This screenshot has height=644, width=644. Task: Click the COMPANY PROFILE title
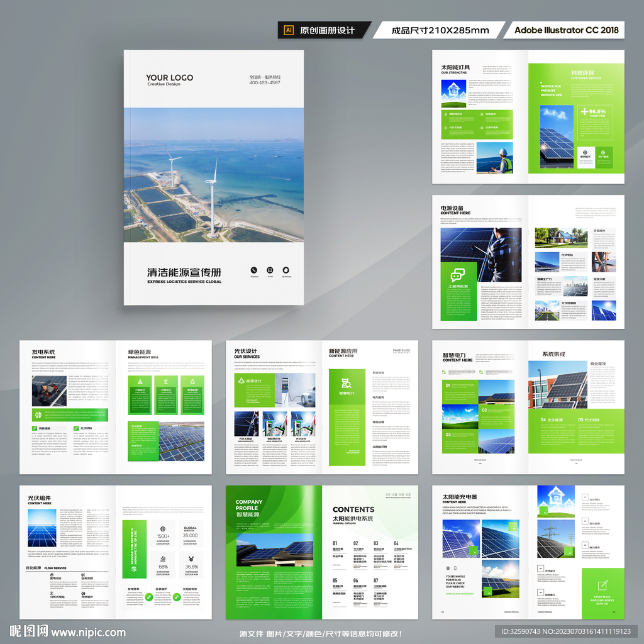[249, 505]
